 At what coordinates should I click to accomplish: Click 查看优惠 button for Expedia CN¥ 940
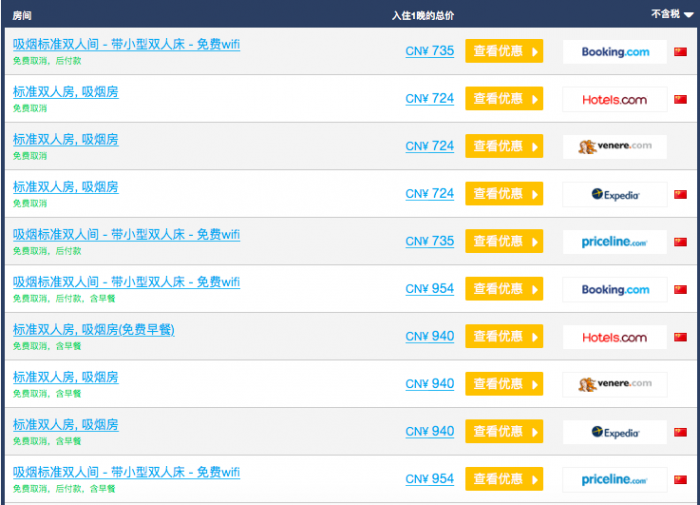(504, 431)
